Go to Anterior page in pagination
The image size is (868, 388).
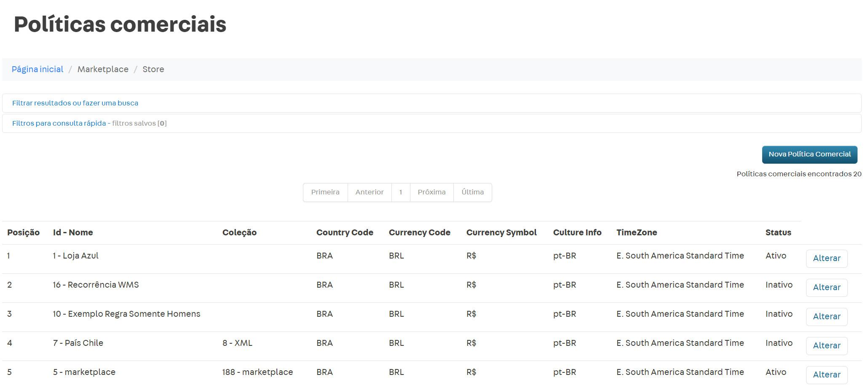click(369, 192)
